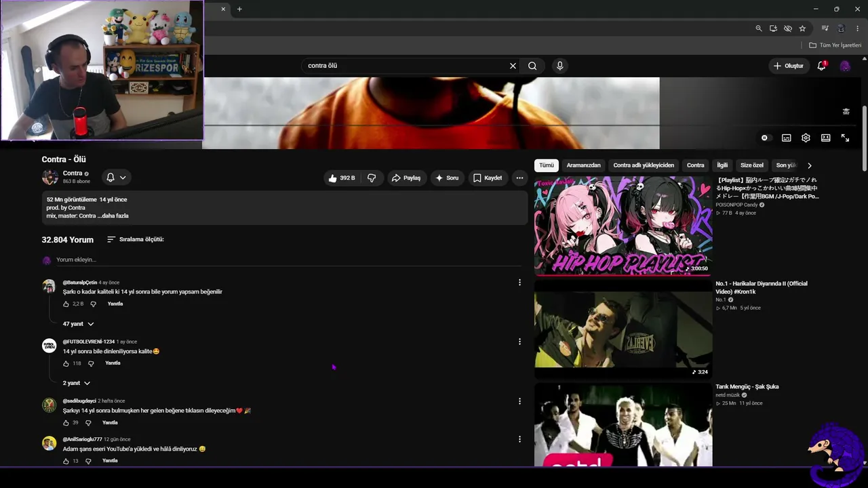This screenshot has height=488, width=868.
Task: Select the Contra filter chip
Action: pyautogui.click(x=696, y=165)
